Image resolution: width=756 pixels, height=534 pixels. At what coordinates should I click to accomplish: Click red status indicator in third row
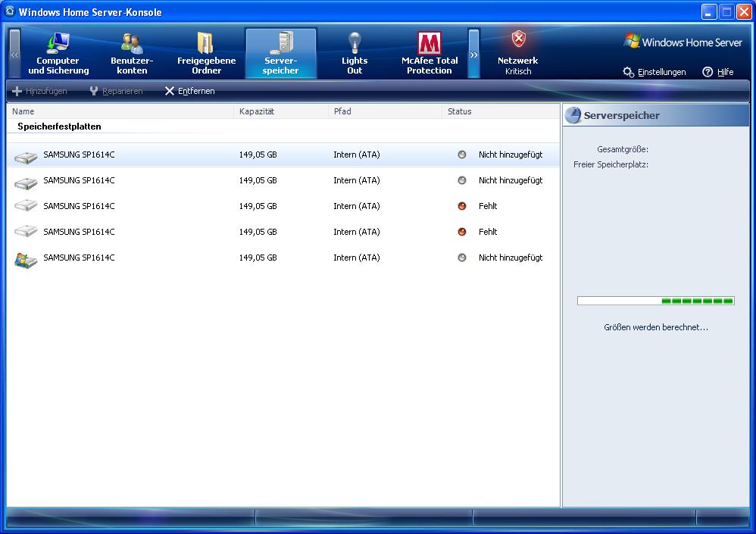(x=462, y=206)
